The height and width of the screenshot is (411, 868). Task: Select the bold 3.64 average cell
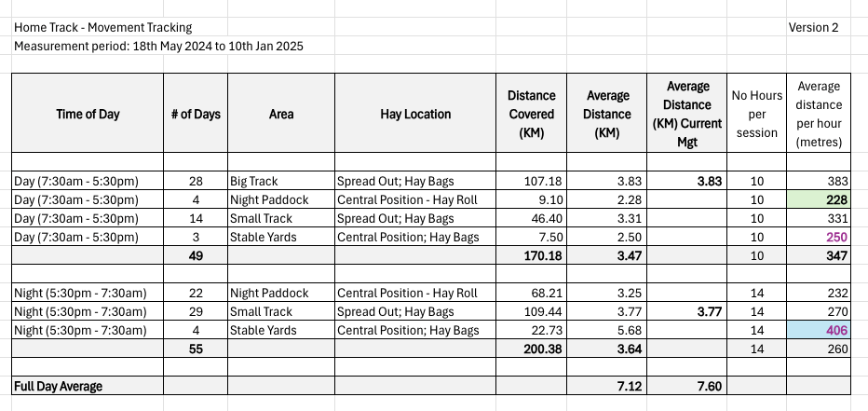[x=606, y=349]
